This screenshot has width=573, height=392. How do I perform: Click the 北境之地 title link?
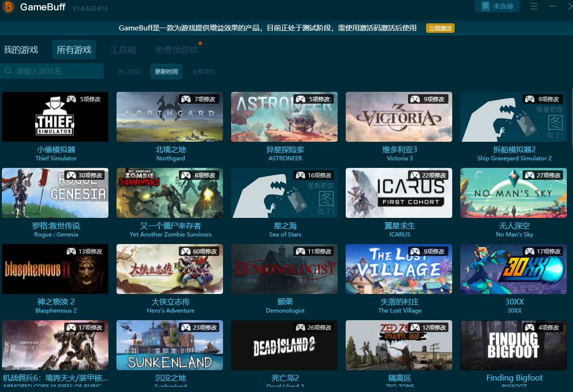point(170,149)
